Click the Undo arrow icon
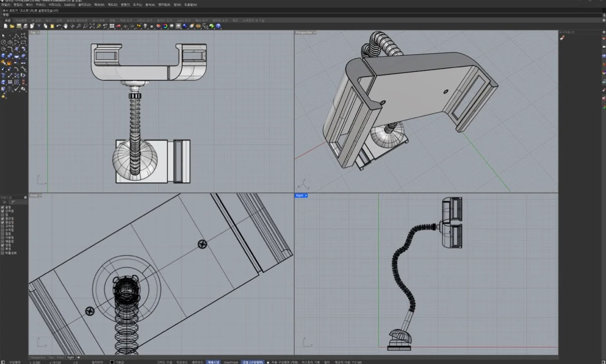 pos(59,26)
